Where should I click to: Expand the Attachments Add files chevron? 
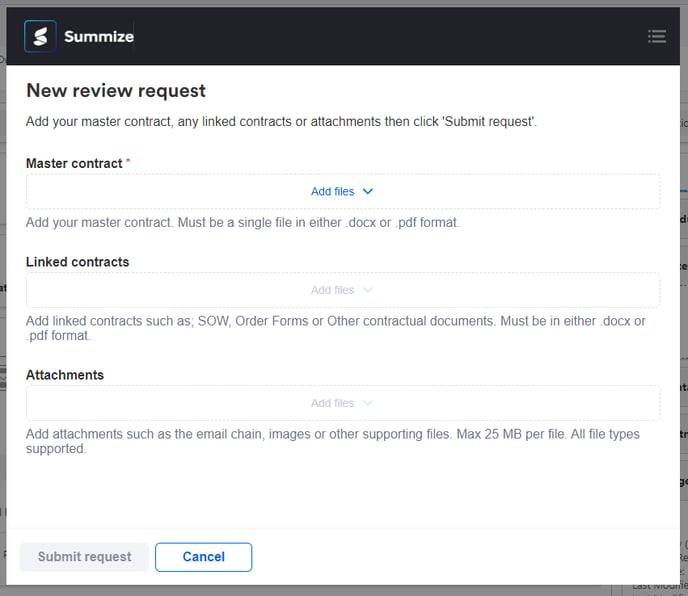pos(367,403)
